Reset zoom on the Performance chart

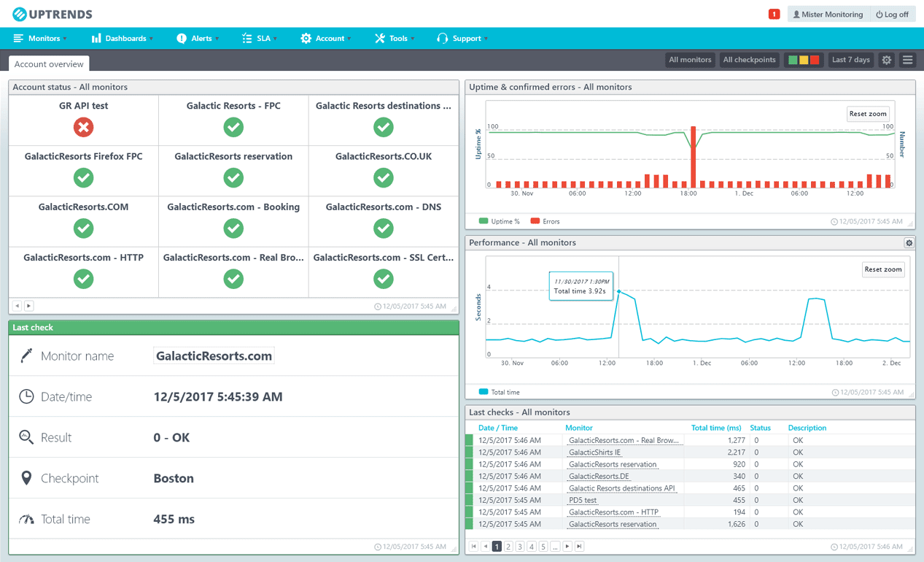[x=883, y=269]
